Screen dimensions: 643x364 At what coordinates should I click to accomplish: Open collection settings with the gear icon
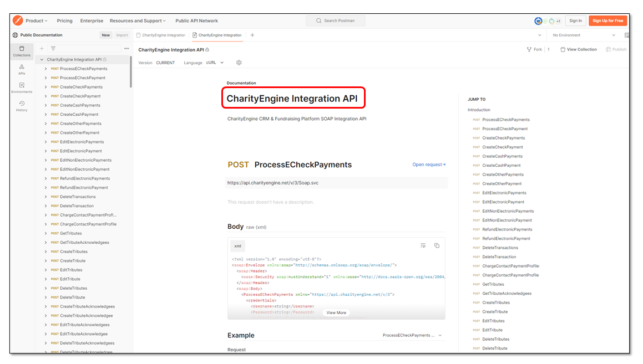(x=239, y=63)
